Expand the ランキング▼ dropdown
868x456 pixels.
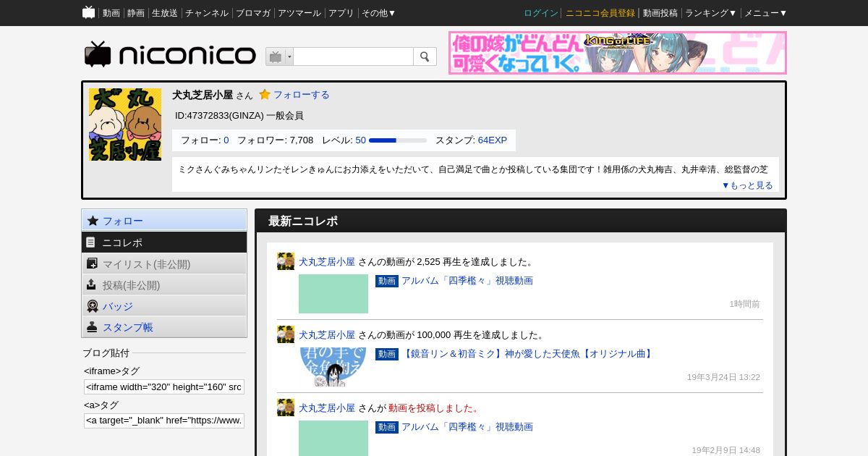click(711, 13)
